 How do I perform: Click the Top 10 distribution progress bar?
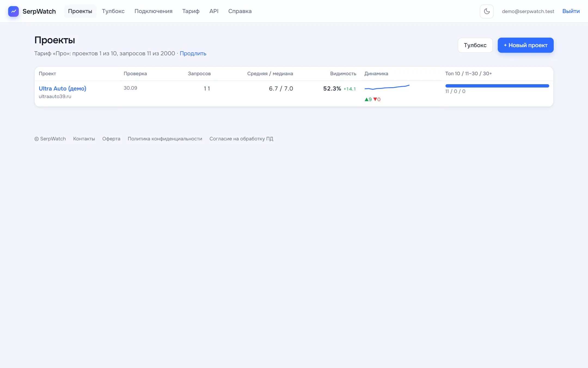pos(497,86)
